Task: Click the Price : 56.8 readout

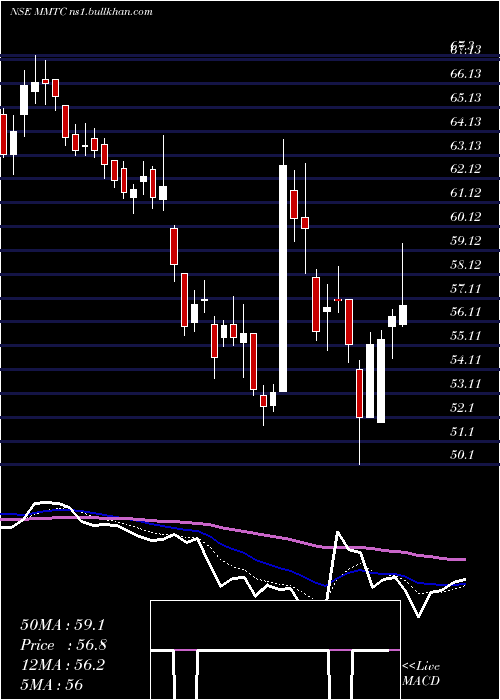Action: [x=63, y=645]
